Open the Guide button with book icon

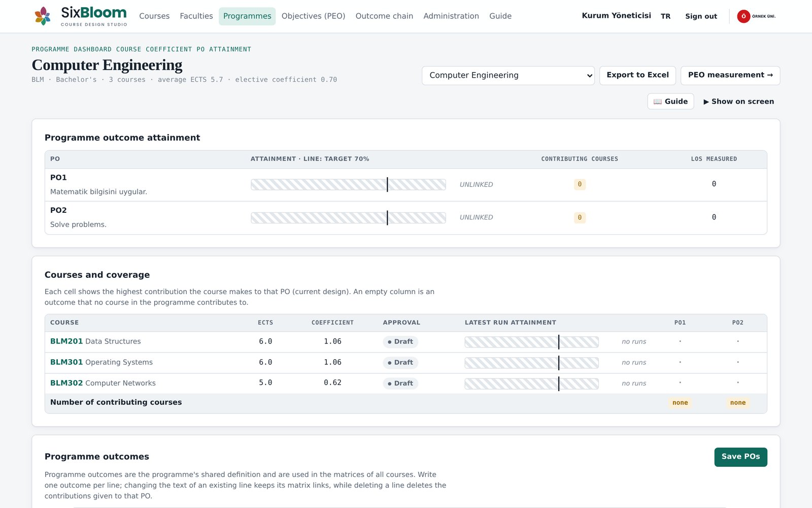coord(670,102)
